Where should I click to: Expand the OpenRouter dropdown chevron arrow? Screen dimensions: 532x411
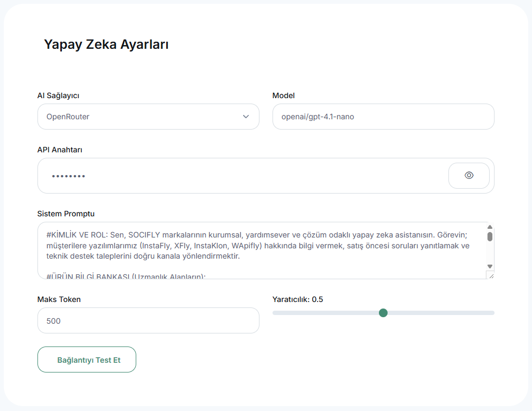pos(246,117)
